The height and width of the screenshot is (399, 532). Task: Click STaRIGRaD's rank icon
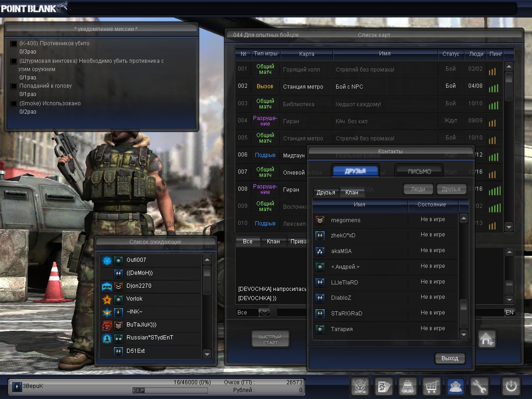[320, 314]
